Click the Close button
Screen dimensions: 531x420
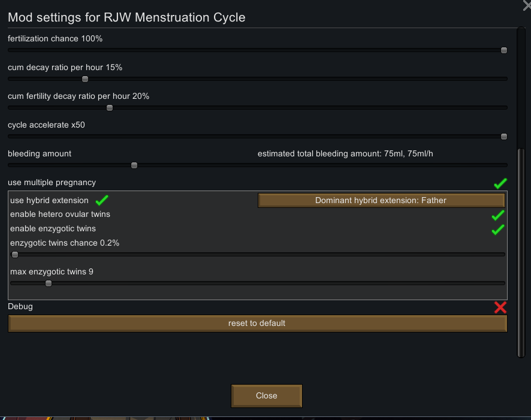click(267, 395)
